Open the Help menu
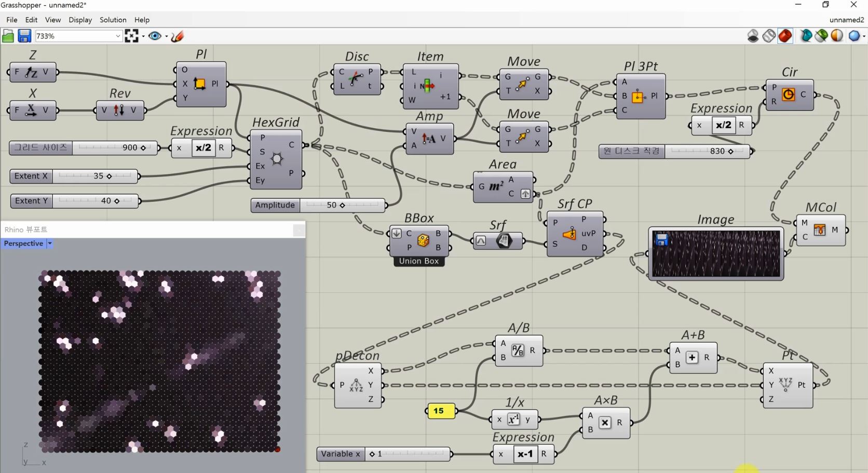This screenshot has height=473, width=868. 142,20
